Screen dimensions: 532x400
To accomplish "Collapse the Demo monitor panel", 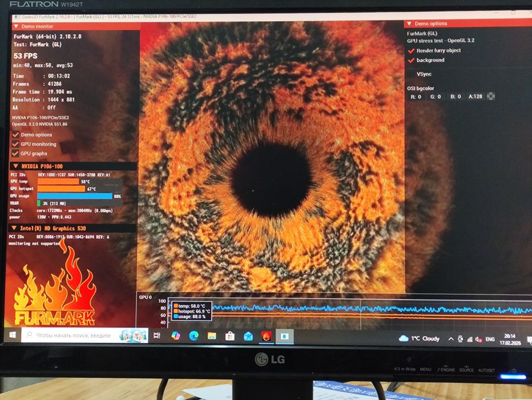I will click(16, 26).
